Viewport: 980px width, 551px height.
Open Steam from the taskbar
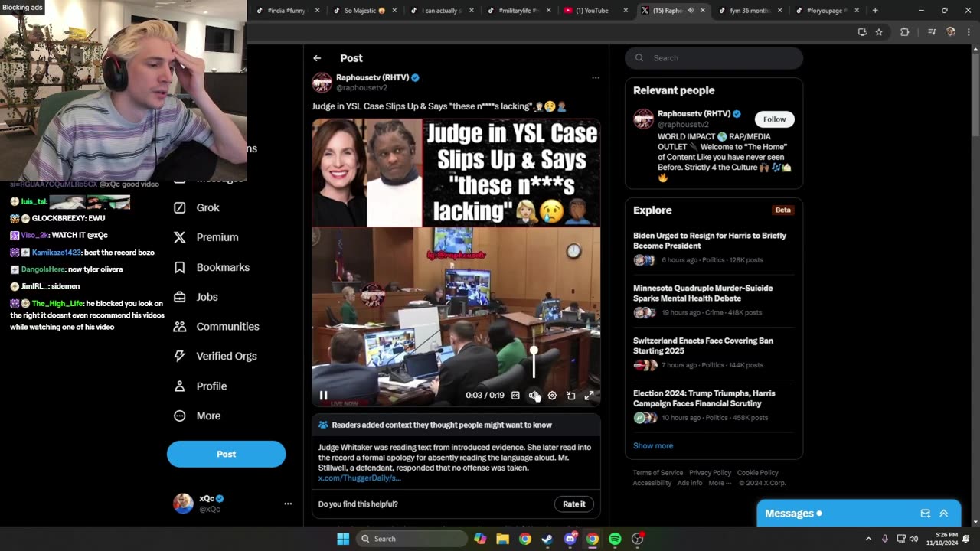547,539
